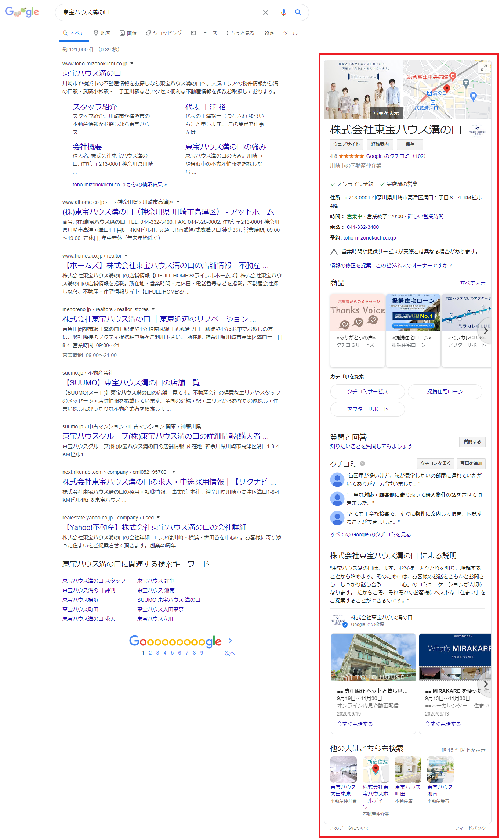Screen dimensions: 504x839
Task: Advance the Google posts carousel right arrow
Action: 485,684
